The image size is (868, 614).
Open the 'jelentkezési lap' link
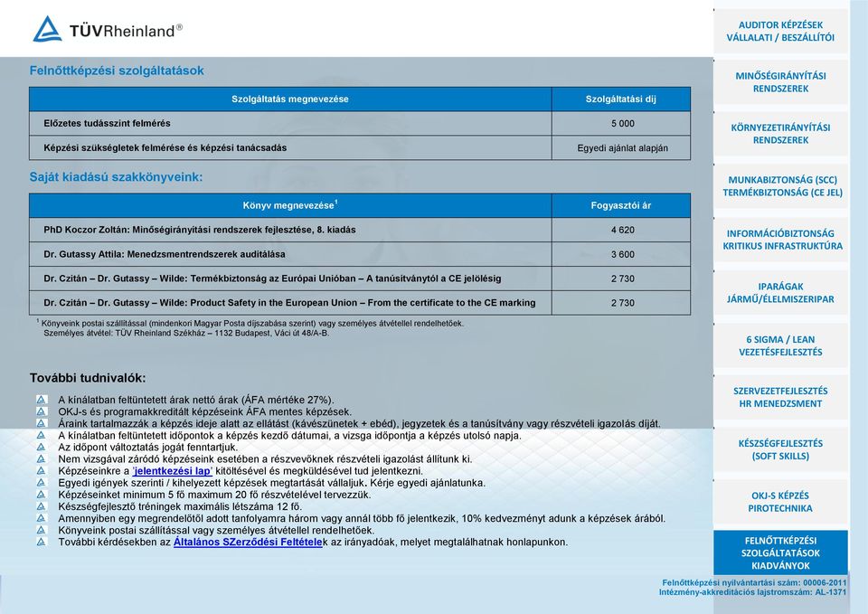coord(172,471)
